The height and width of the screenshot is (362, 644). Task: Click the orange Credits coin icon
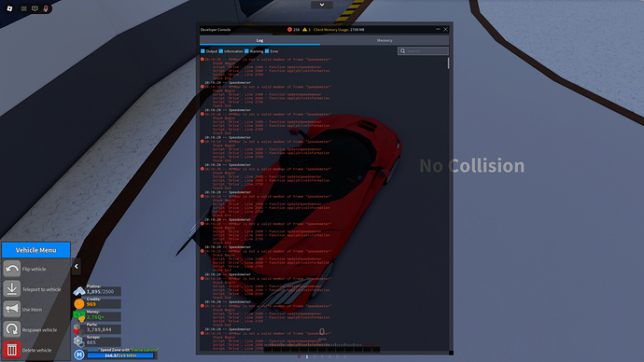click(x=79, y=304)
